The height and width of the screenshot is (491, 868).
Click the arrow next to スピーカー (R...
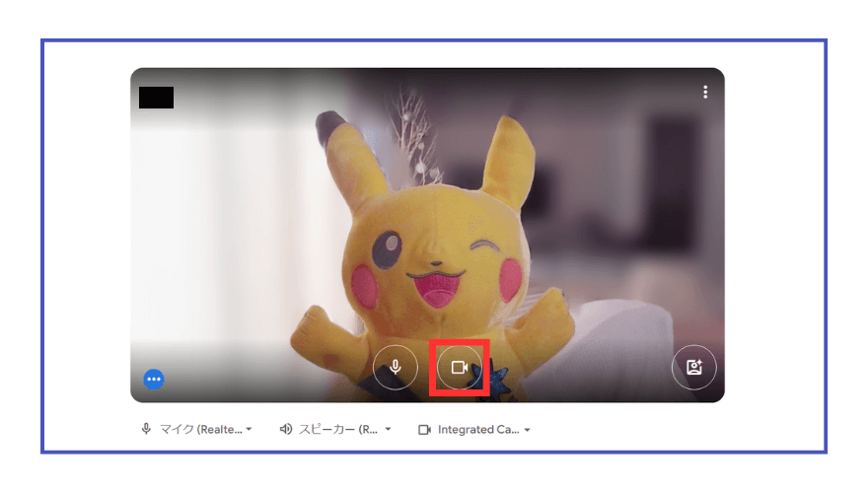388,430
